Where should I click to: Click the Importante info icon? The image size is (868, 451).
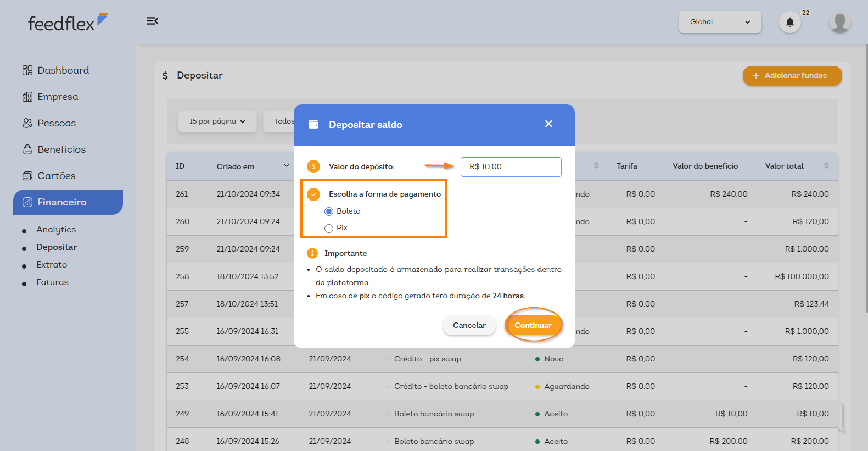coord(312,253)
